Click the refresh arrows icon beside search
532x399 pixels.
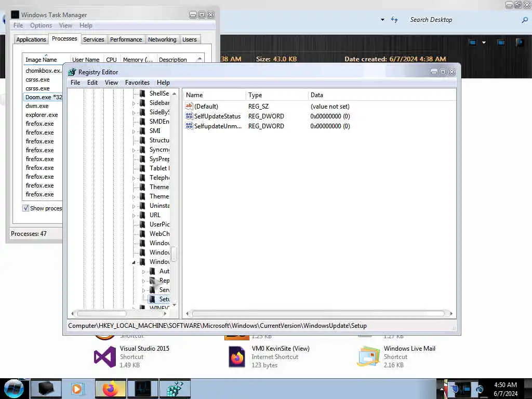[x=394, y=20]
